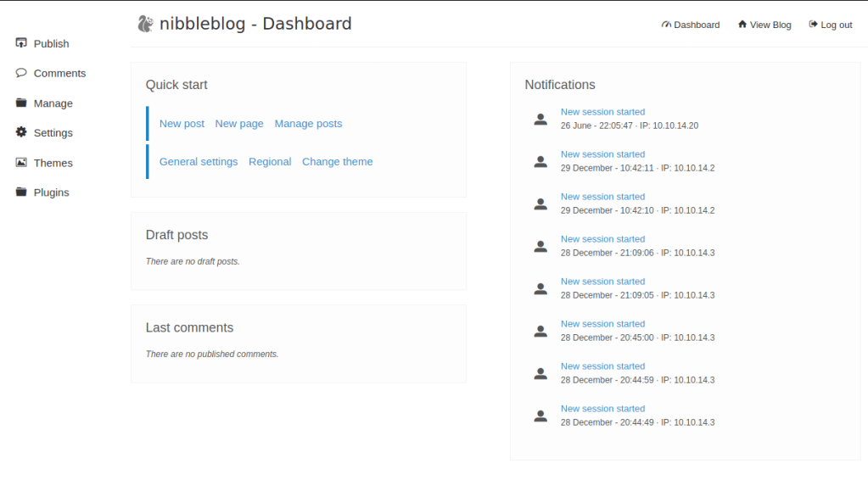Click the Themes picture icon
Viewport: 868px width, 480px height.
(x=21, y=163)
